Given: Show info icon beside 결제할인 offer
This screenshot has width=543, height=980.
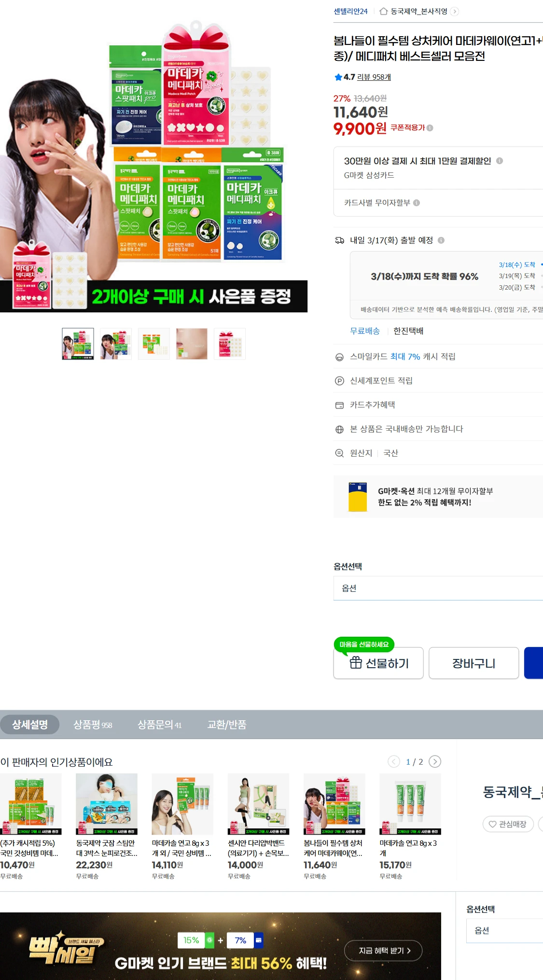Looking at the screenshot, I should tap(500, 161).
